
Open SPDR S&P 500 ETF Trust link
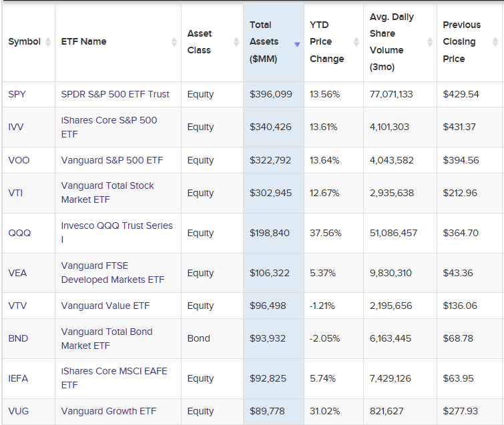(x=115, y=94)
